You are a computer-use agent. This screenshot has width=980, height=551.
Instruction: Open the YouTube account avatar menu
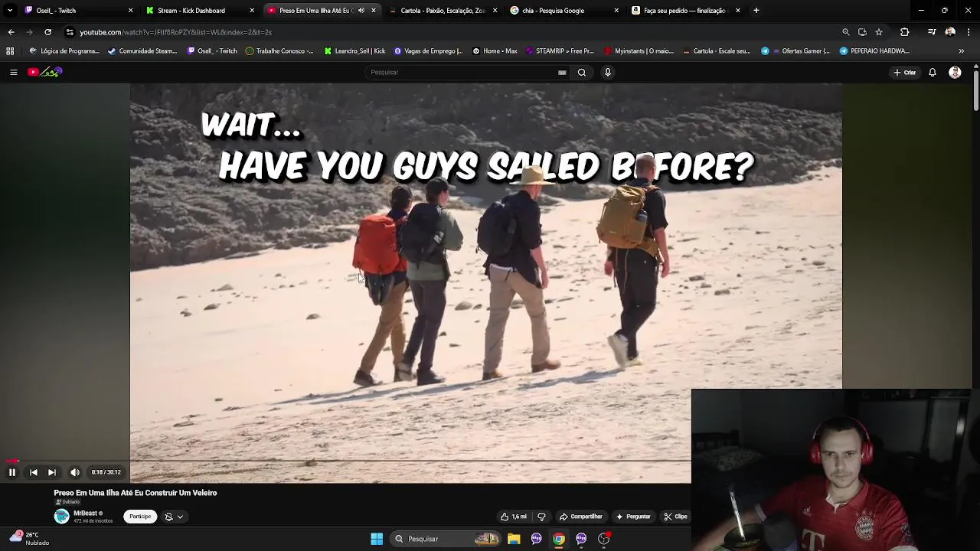click(955, 72)
